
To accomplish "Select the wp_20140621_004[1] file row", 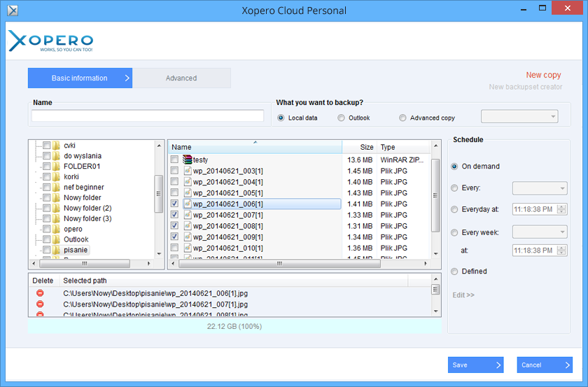I will (298, 182).
